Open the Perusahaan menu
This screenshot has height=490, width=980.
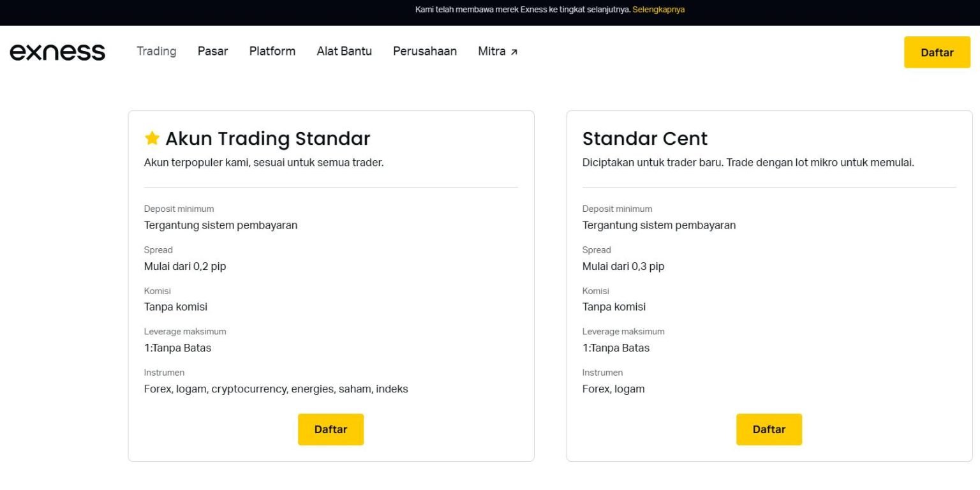[x=425, y=51]
